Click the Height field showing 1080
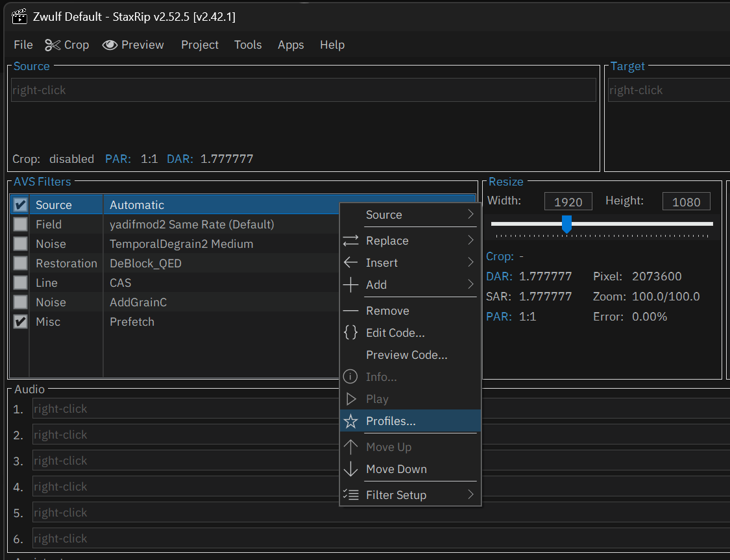The height and width of the screenshot is (560, 730). tap(687, 202)
